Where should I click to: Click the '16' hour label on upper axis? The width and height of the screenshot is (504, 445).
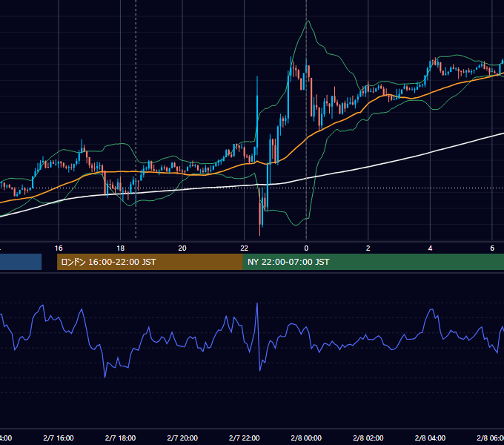tap(59, 248)
